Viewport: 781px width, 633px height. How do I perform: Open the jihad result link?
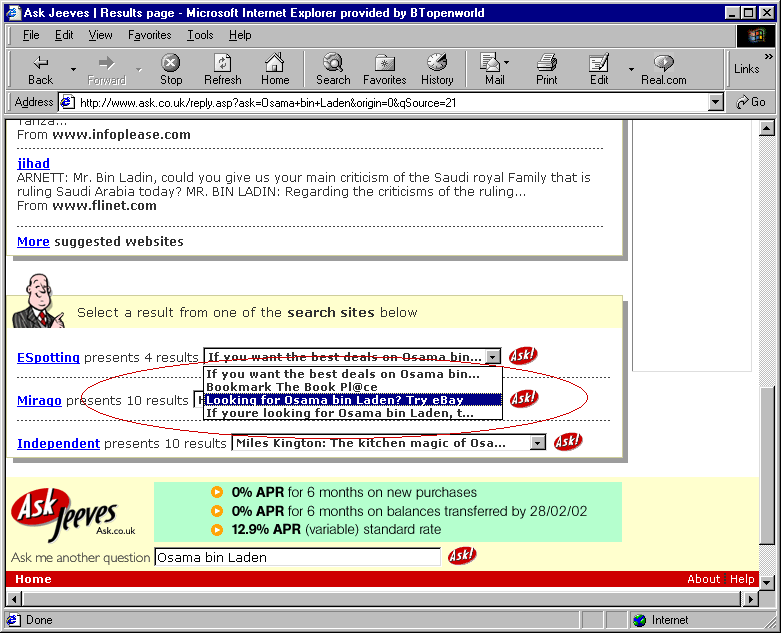click(33, 163)
